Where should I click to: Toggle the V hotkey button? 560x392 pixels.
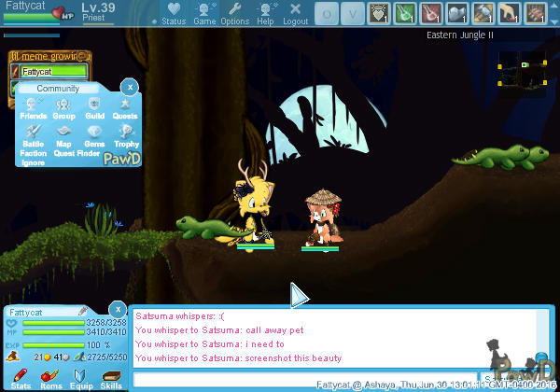(x=352, y=13)
